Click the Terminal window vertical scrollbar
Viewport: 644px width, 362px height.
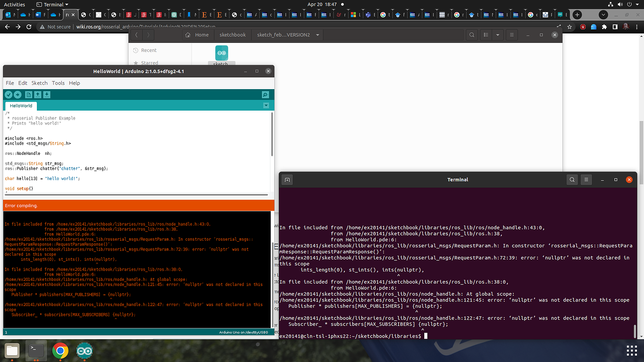pos(634,331)
